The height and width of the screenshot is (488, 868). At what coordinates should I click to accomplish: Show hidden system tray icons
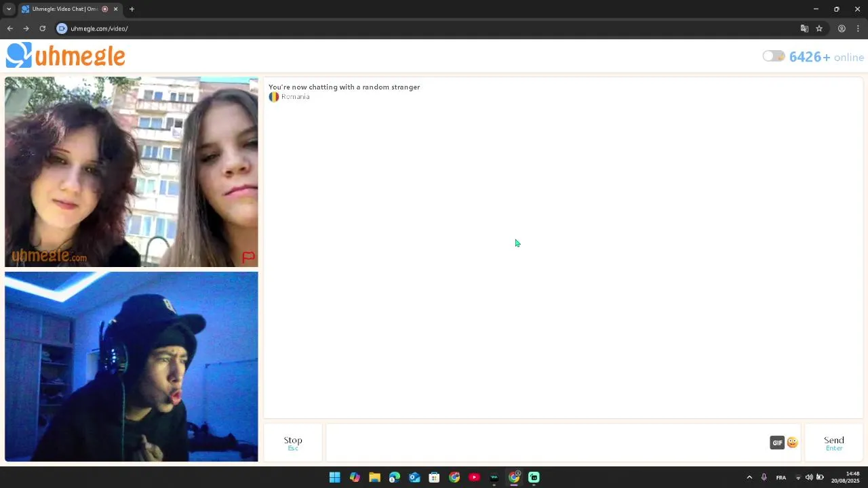tap(749, 477)
